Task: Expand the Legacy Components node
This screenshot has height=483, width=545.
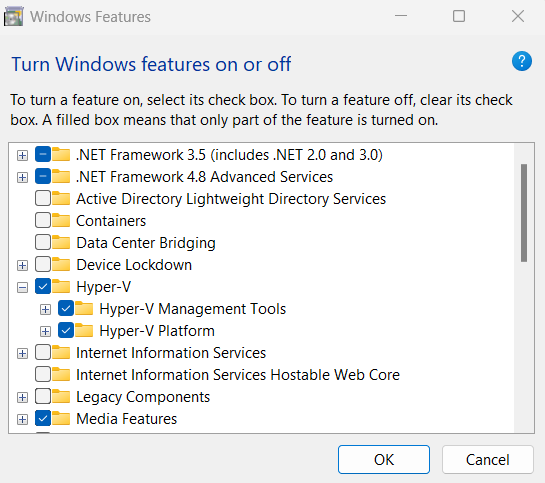Action: pyautogui.click(x=23, y=397)
